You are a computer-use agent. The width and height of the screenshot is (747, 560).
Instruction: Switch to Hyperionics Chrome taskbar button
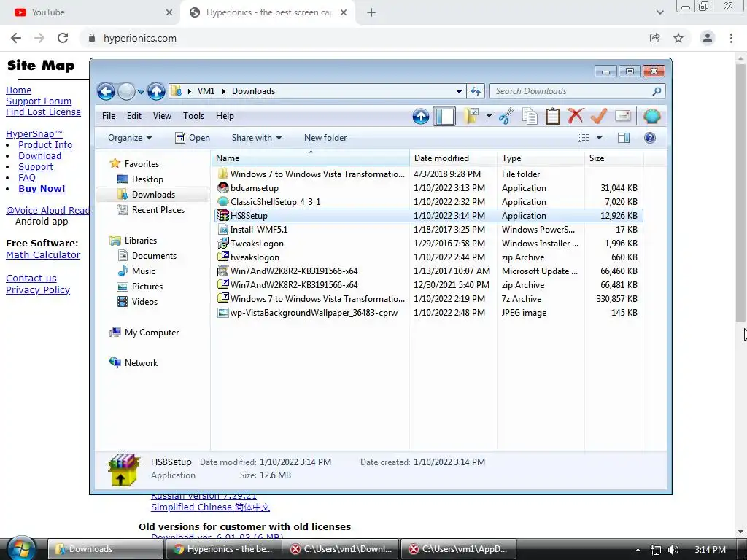click(223, 549)
